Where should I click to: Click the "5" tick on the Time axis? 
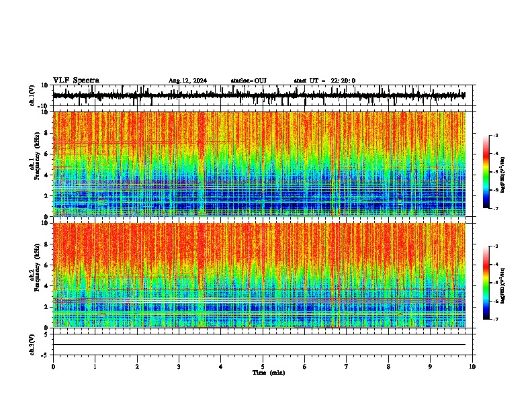(263, 366)
